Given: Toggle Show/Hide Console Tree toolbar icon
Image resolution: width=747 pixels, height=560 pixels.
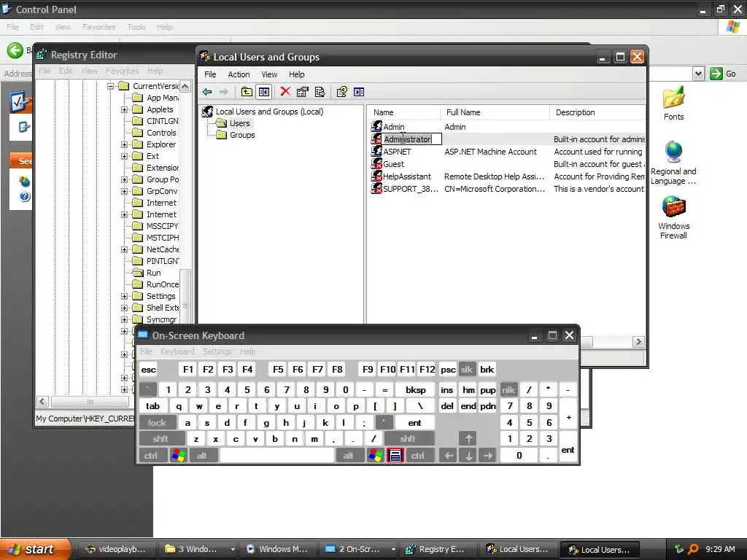Looking at the screenshot, I should coord(264,92).
